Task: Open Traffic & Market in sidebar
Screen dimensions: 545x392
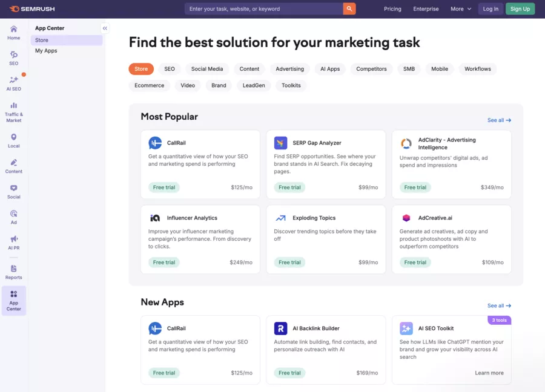Action: click(x=13, y=112)
